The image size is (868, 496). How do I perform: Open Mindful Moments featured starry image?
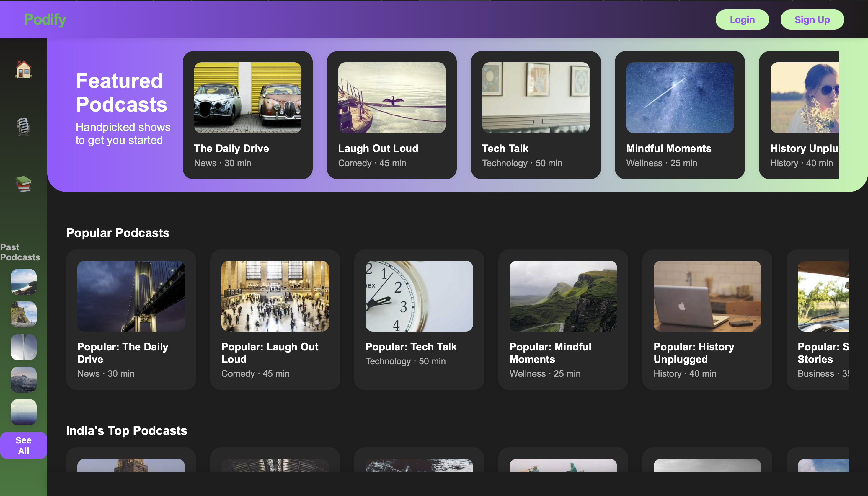coord(680,97)
